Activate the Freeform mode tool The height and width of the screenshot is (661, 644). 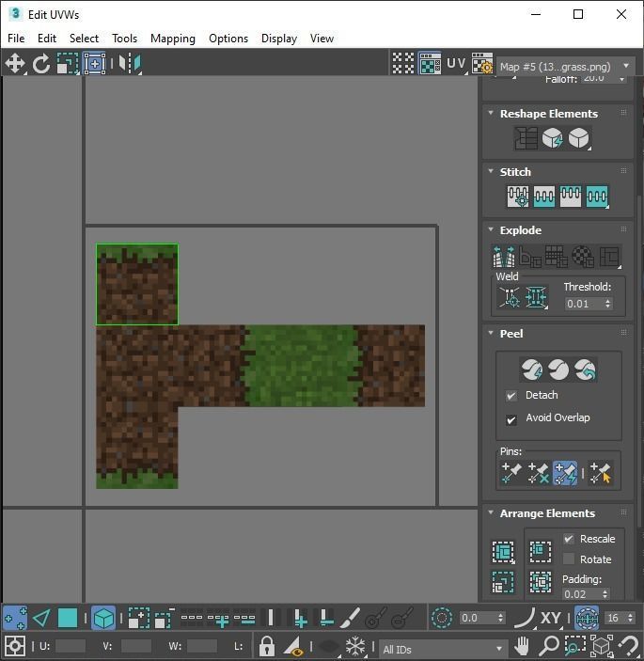pos(94,64)
